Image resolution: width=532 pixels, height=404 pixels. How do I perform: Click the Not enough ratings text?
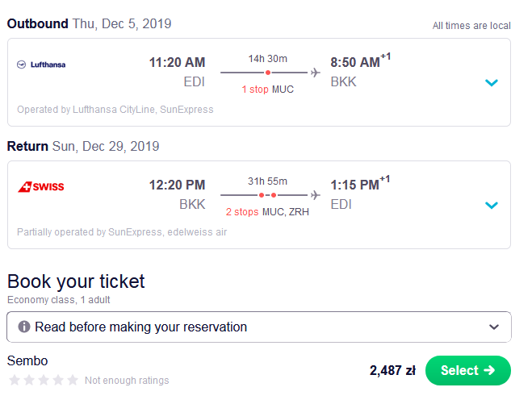(x=127, y=381)
